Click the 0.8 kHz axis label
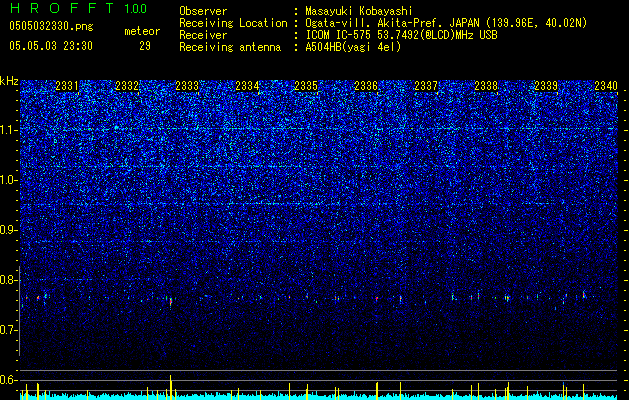 8,280
